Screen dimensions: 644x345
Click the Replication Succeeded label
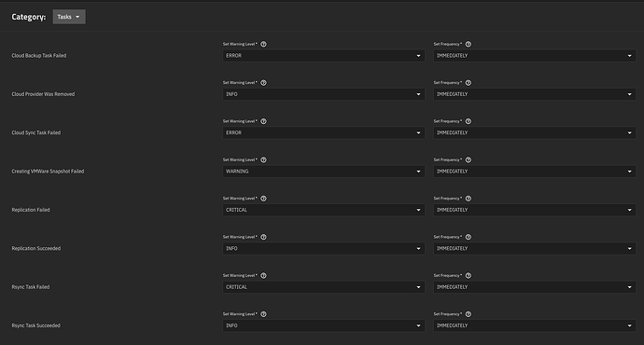pyautogui.click(x=36, y=249)
